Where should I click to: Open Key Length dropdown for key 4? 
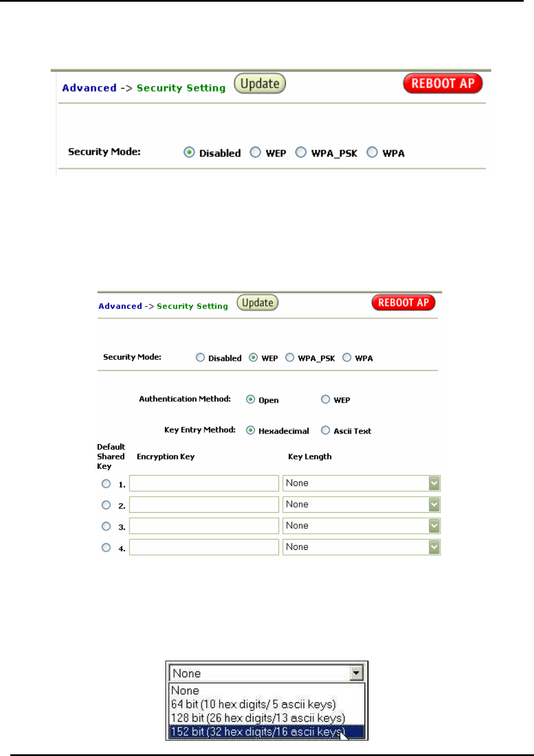[362, 547]
